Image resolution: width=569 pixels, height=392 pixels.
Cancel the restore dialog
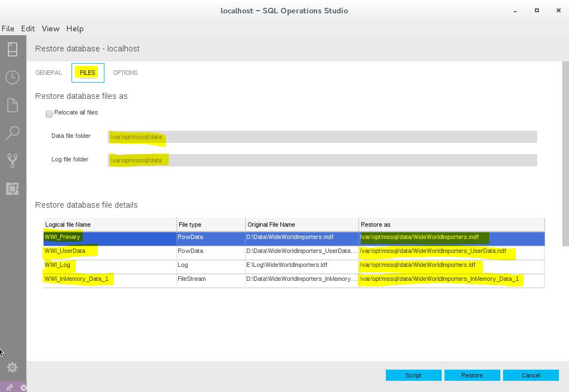[530, 375]
